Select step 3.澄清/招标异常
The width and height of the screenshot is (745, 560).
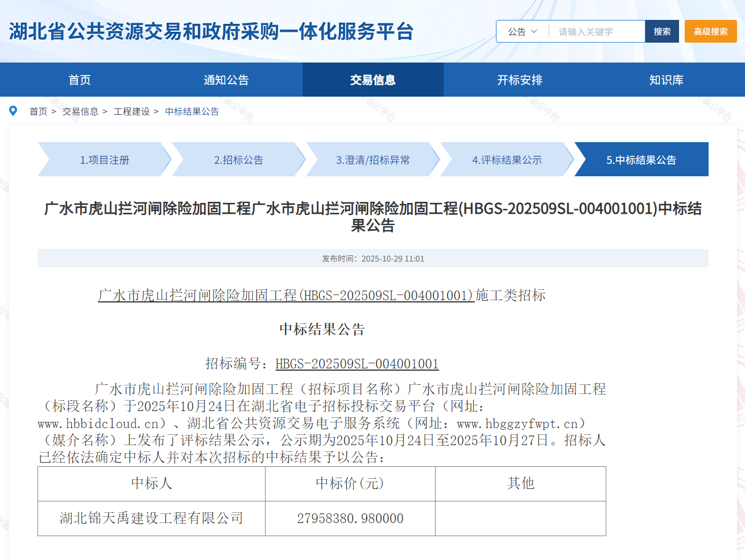pos(370,160)
